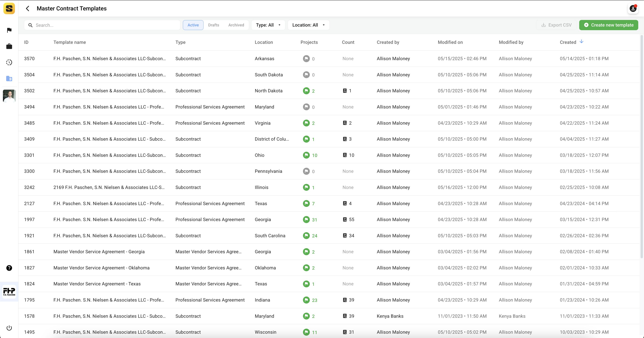Sort by the Created by column header

point(388,42)
